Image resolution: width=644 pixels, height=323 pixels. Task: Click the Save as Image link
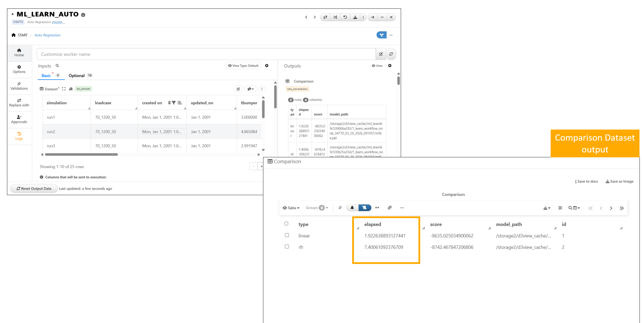click(619, 181)
